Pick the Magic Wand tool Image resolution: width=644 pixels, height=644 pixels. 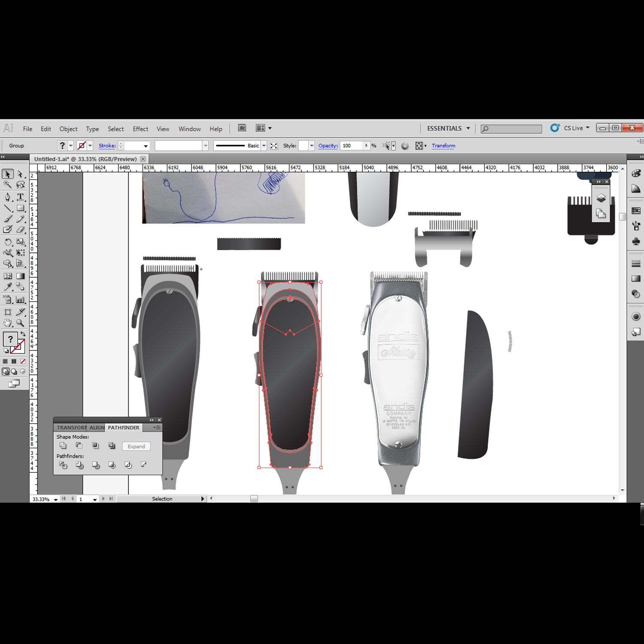[x=8, y=185]
